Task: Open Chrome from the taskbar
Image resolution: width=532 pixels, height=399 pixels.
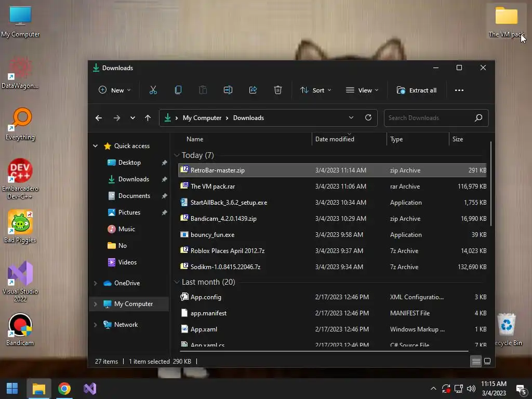Action: pyautogui.click(x=64, y=389)
